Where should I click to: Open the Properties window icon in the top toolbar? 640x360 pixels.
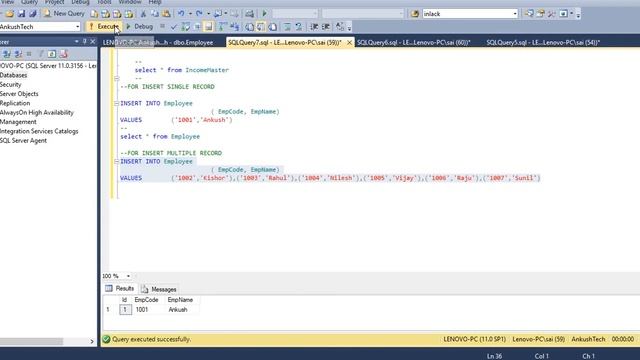[x=540, y=14]
